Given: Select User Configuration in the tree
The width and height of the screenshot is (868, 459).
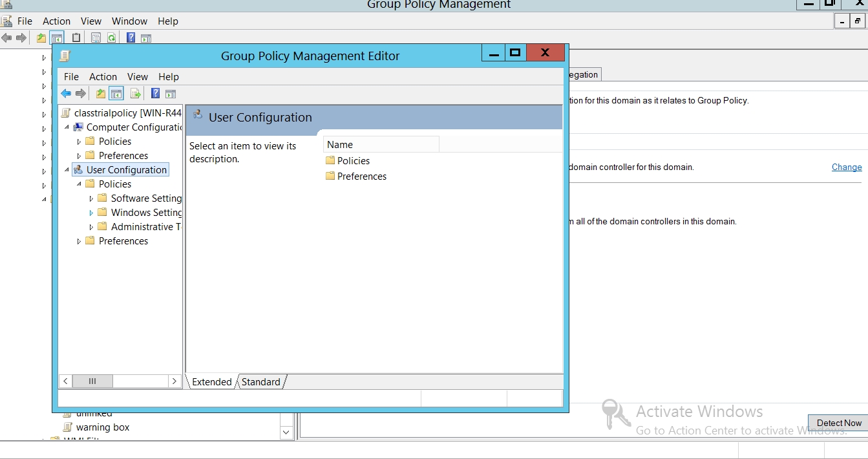Looking at the screenshot, I should [127, 170].
